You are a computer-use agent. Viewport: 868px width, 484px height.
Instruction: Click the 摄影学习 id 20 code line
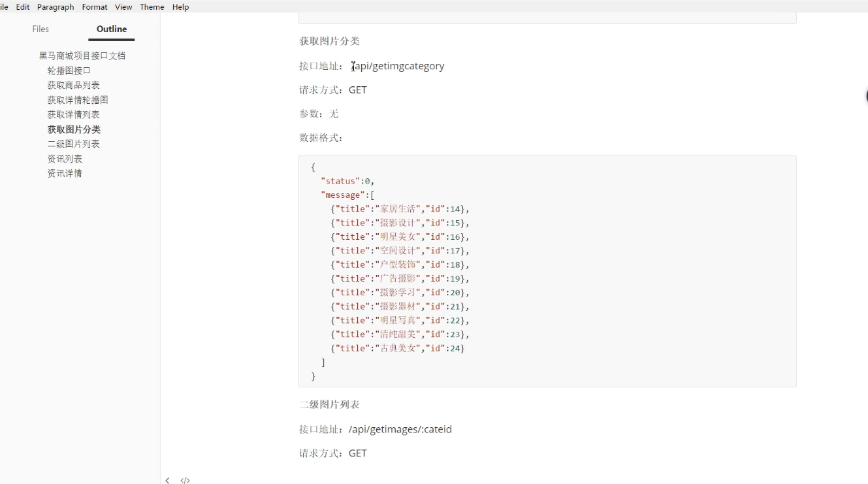[400, 293]
